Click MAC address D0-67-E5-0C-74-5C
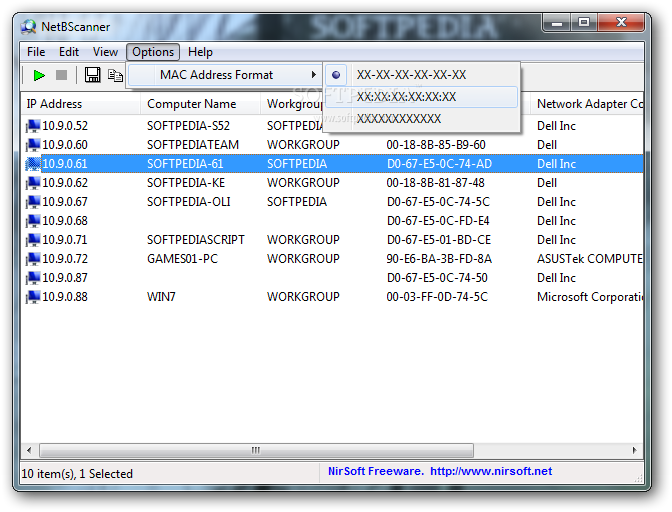This screenshot has height=512, width=672. 438,202
